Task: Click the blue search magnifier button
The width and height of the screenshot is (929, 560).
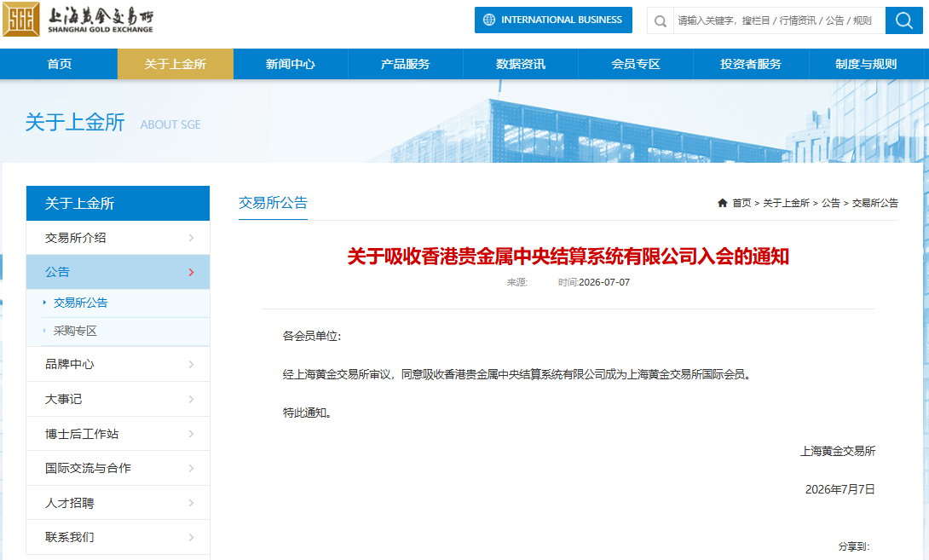Action: coord(903,20)
